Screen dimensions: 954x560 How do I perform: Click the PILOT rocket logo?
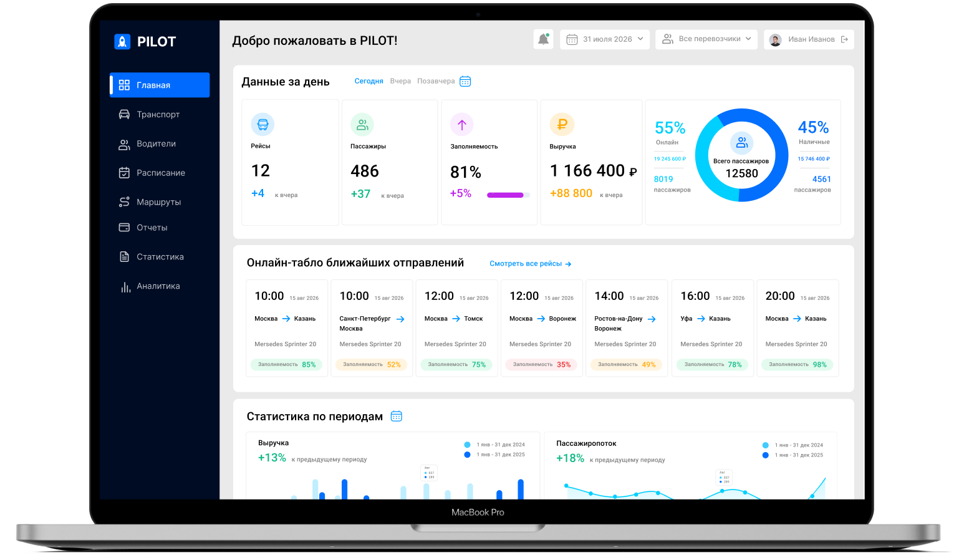click(122, 42)
